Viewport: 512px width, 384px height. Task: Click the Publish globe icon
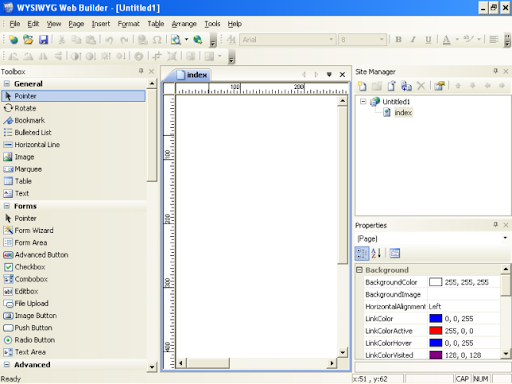[x=198, y=40]
